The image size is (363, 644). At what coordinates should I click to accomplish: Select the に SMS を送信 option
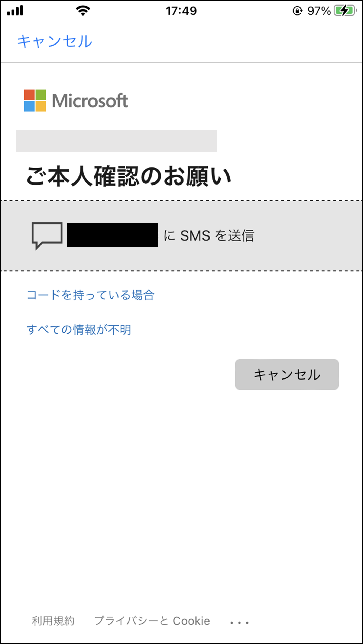(x=182, y=235)
